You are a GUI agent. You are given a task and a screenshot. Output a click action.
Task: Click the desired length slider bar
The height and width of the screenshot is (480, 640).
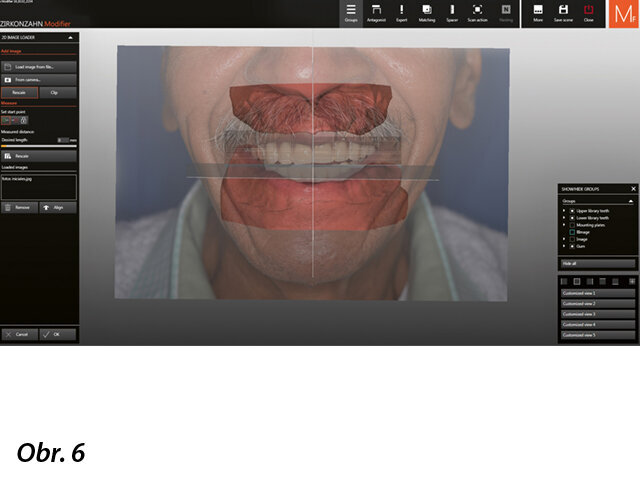(38, 148)
